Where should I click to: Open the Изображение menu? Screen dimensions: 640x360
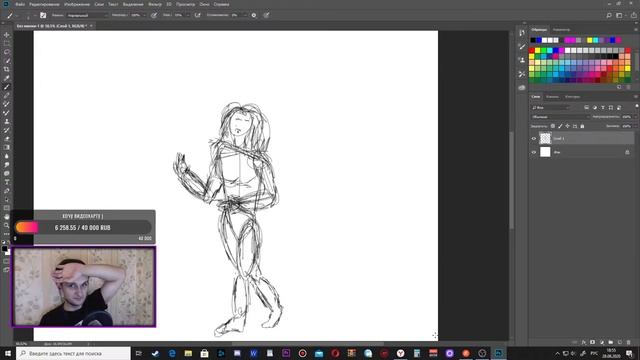77,4
